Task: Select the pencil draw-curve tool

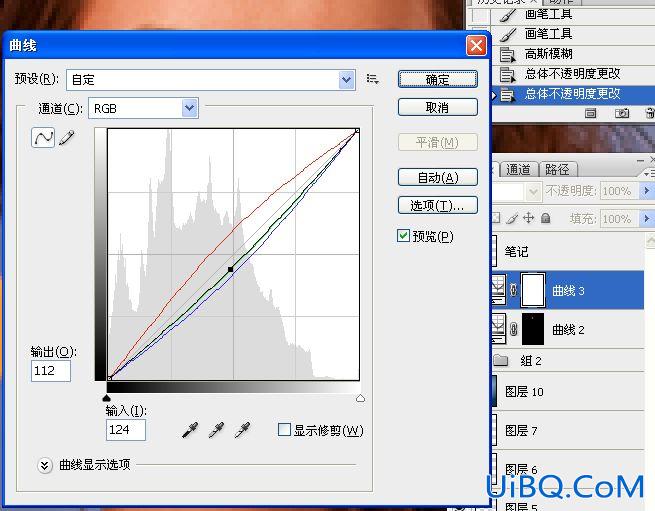Action: pos(67,137)
